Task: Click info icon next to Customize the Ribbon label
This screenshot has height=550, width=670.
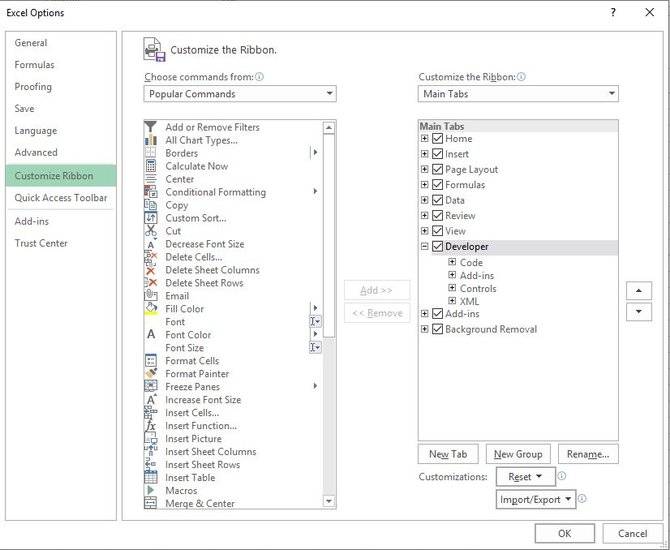Action: (x=521, y=77)
